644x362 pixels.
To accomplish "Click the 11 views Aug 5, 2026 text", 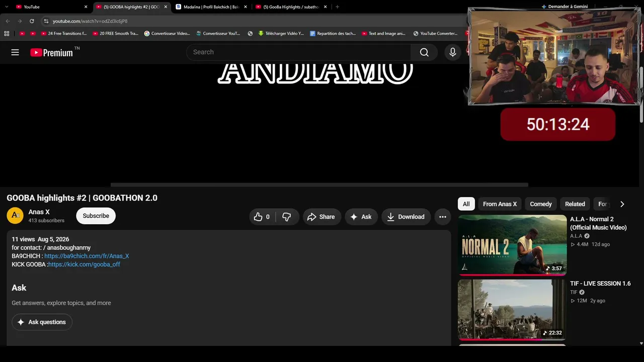I will (40, 239).
